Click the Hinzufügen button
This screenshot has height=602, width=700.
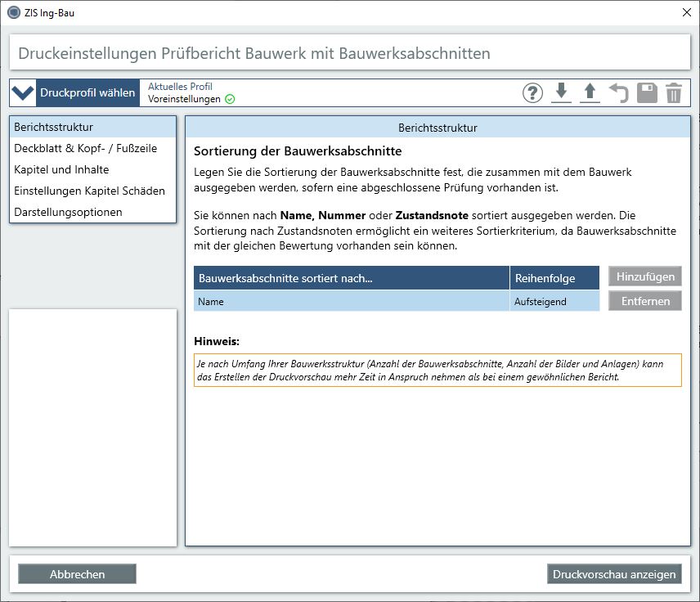tap(644, 276)
